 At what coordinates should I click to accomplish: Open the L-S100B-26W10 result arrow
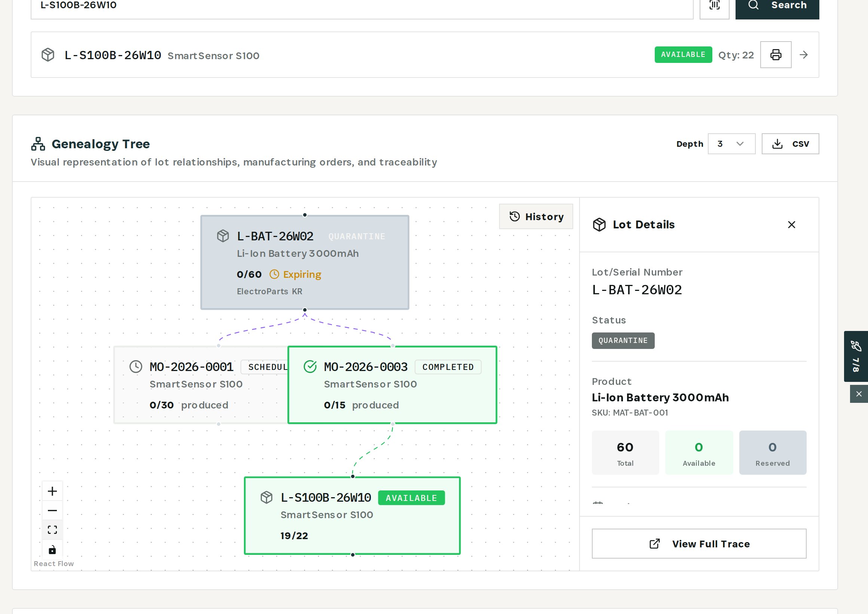tap(804, 55)
